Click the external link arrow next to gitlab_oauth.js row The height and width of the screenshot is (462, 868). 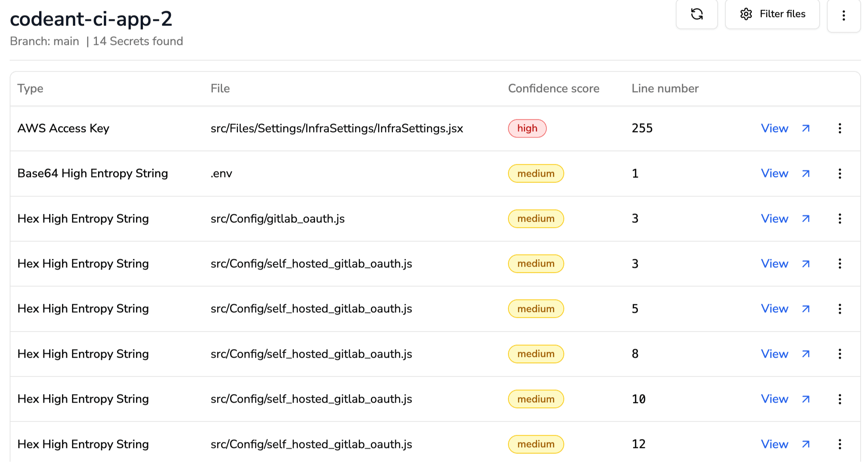tap(806, 219)
